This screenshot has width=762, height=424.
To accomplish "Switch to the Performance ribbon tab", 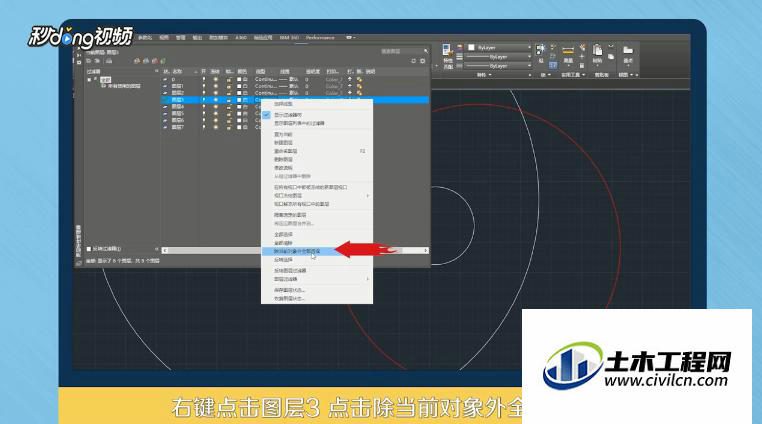I will pos(320,37).
